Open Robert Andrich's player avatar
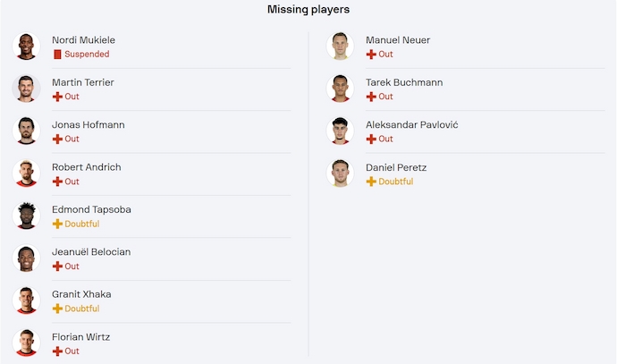The height and width of the screenshot is (364, 617). pyautogui.click(x=27, y=174)
